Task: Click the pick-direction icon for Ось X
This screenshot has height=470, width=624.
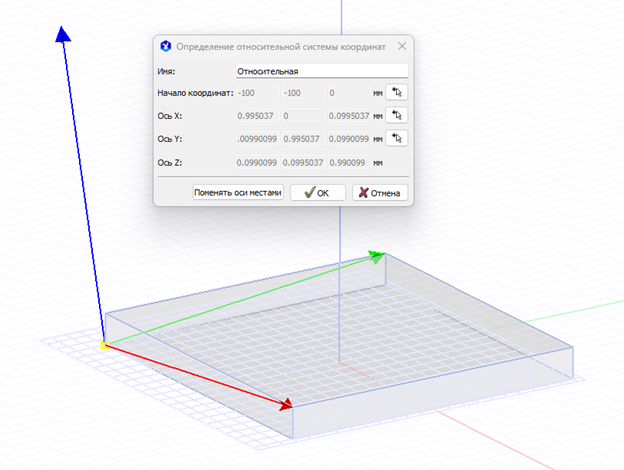Action: click(398, 116)
